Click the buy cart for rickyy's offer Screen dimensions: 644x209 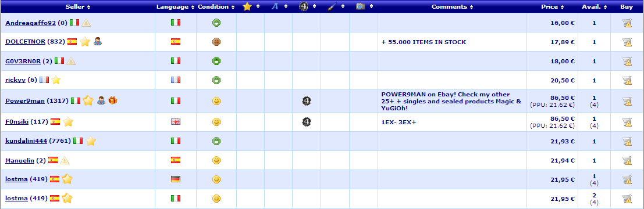(627, 80)
